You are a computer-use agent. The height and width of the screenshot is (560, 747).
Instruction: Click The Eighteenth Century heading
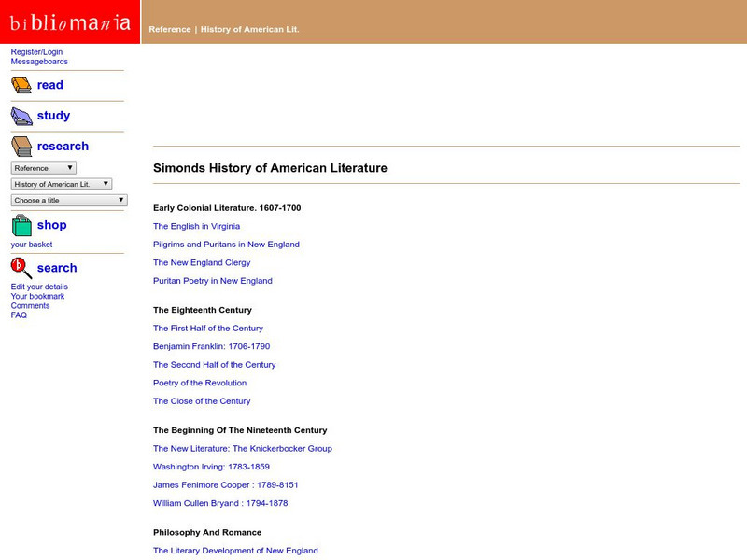click(203, 310)
